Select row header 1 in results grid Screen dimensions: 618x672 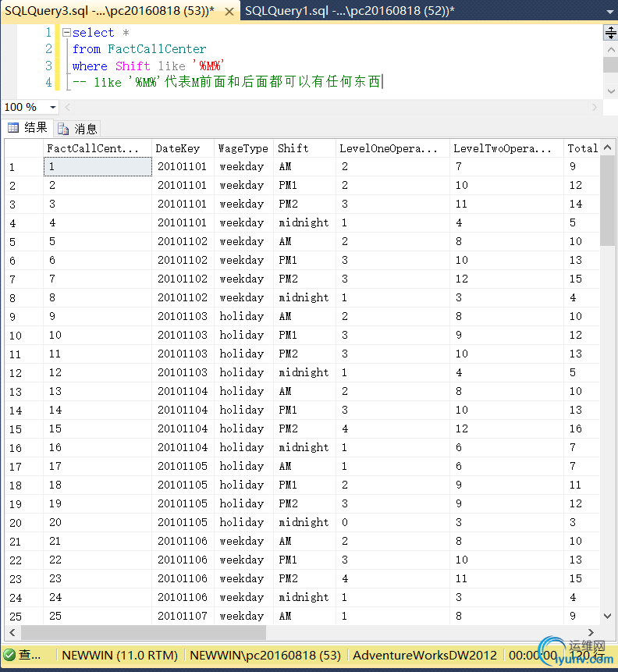click(24, 167)
